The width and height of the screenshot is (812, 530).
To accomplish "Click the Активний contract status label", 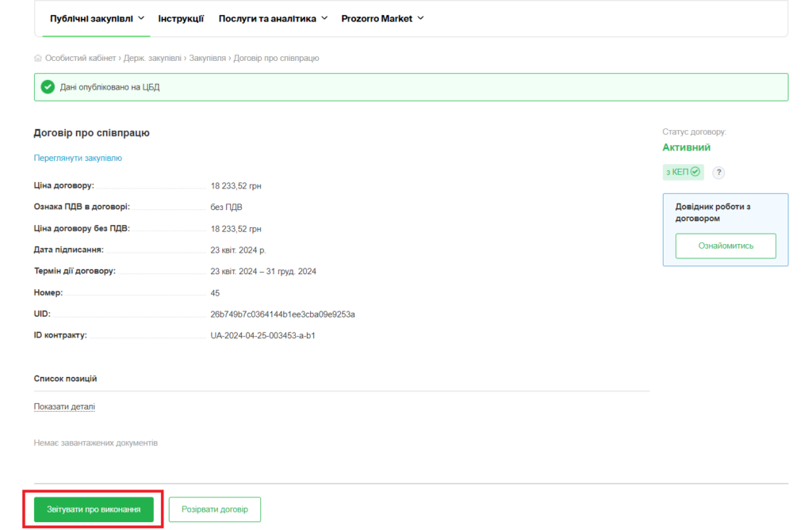I will click(x=686, y=147).
